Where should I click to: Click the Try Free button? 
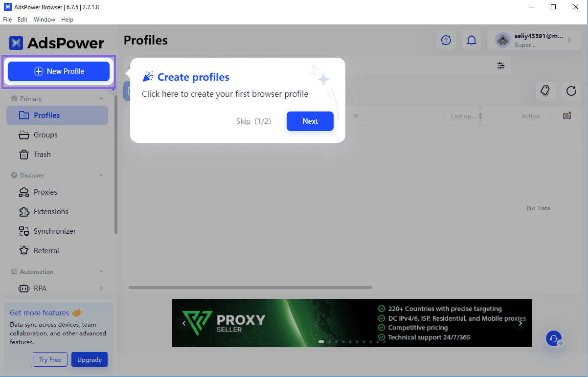click(50, 359)
